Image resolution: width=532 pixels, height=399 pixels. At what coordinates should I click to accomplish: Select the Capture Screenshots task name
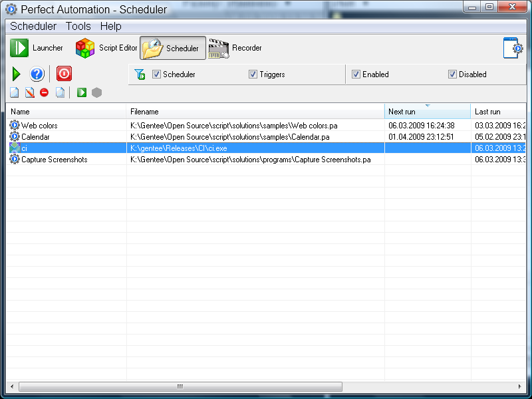point(55,160)
